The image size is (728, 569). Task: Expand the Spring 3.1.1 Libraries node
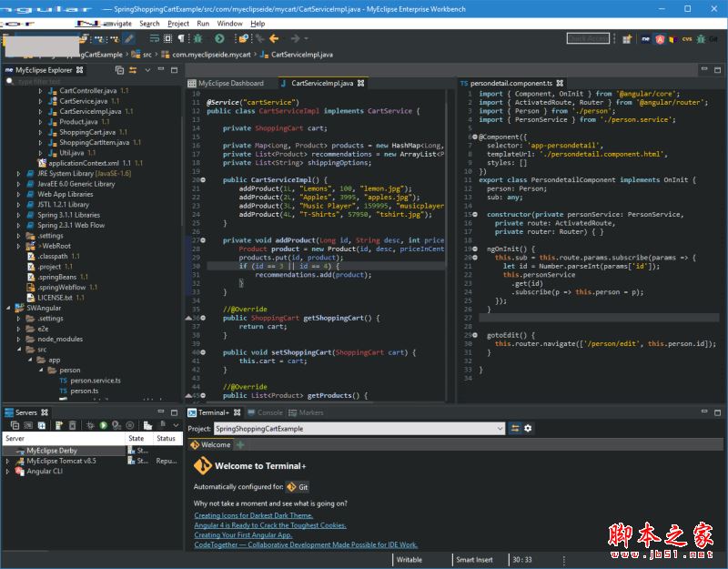[x=18, y=215]
